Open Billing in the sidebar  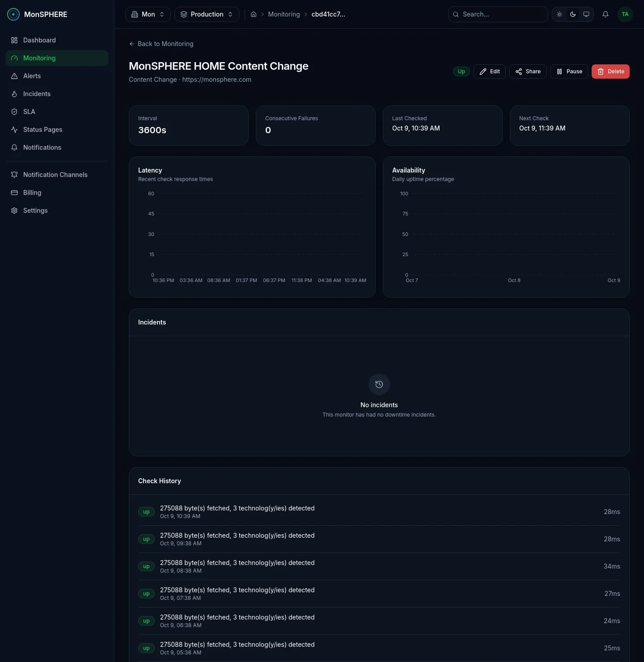(57, 193)
